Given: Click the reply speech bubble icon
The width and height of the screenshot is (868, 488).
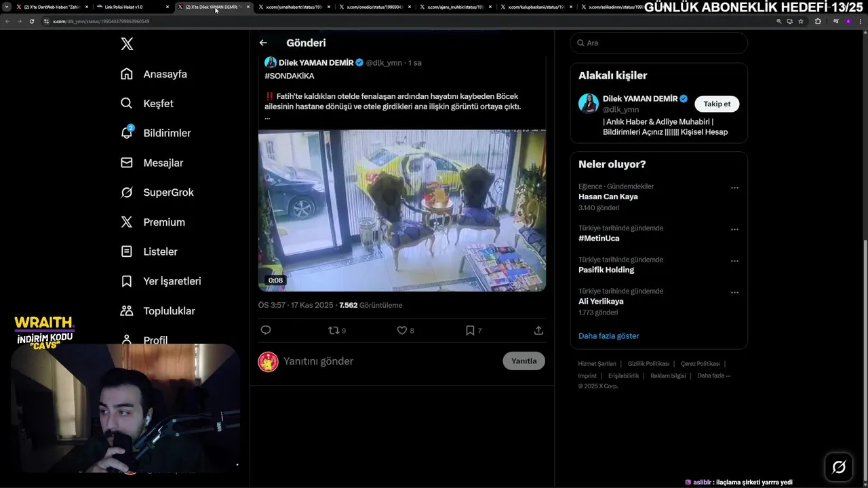Looking at the screenshot, I should tap(266, 330).
